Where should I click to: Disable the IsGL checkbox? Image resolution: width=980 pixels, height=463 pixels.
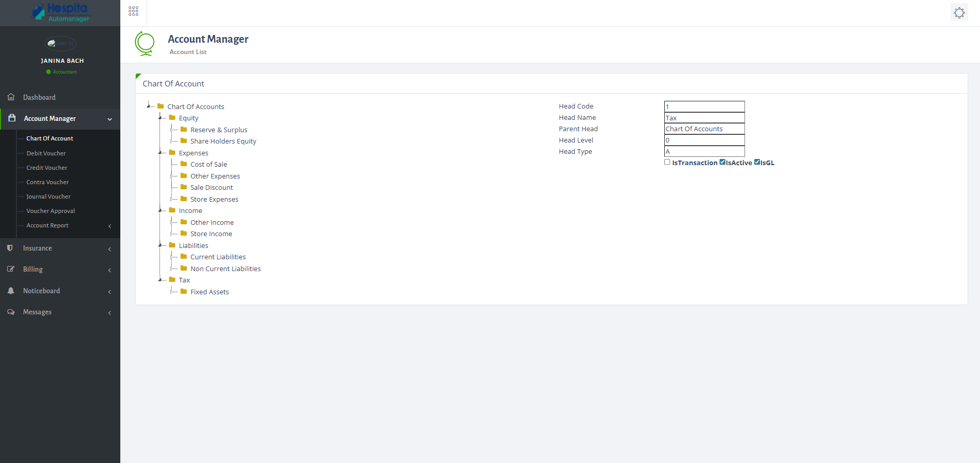point(756,162)
